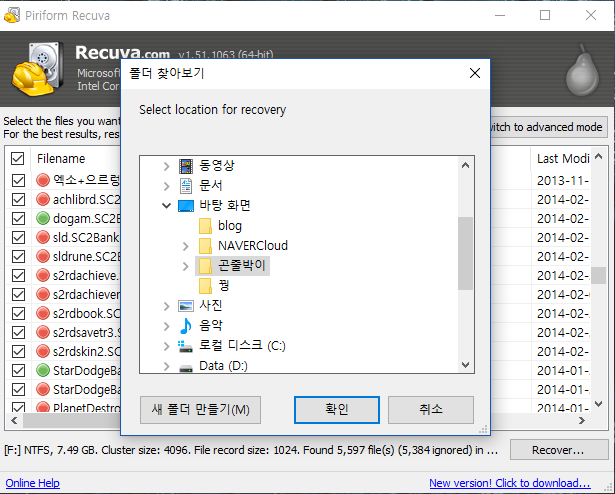
Task: Select the 꿩 folder name
Action: pos(224,286)
